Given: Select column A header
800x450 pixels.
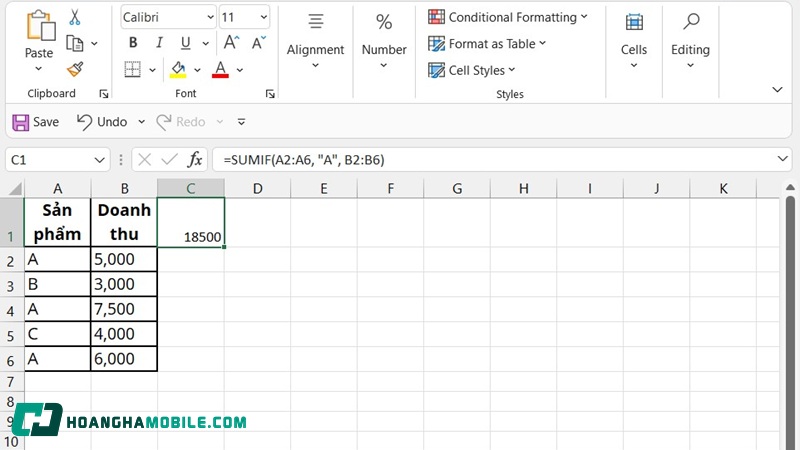Looking at the screenshot, I should [x=58, y=189].
